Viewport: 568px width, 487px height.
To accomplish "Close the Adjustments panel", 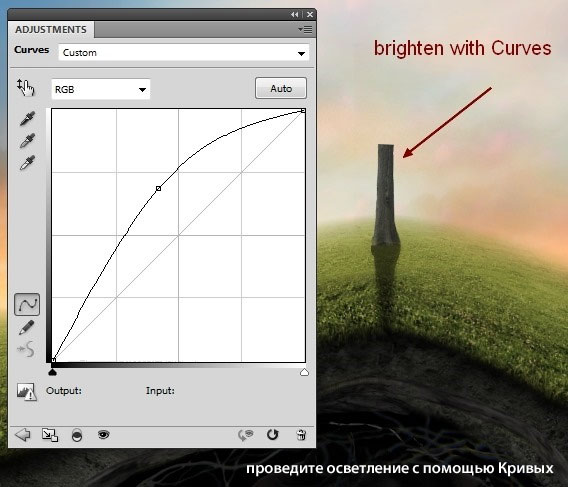I will click(x=310, y=14).
